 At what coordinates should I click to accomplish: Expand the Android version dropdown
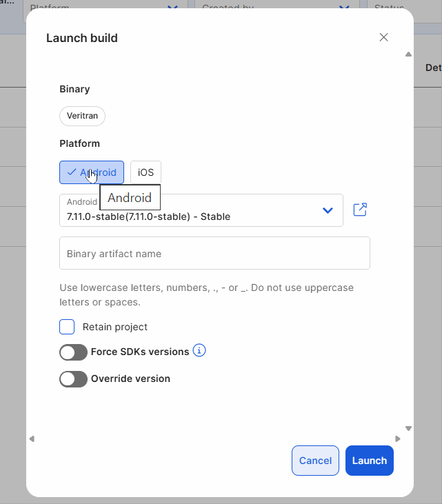tap(328, 210)
